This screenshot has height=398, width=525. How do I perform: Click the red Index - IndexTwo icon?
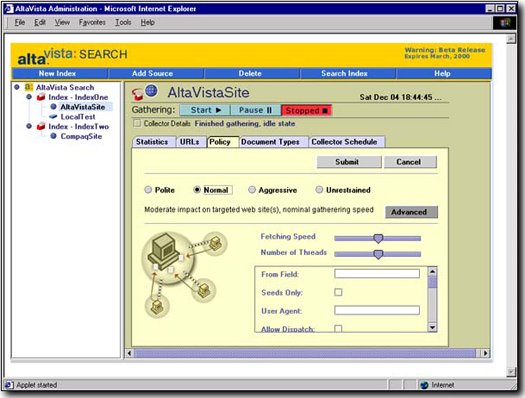pos(41,127)
